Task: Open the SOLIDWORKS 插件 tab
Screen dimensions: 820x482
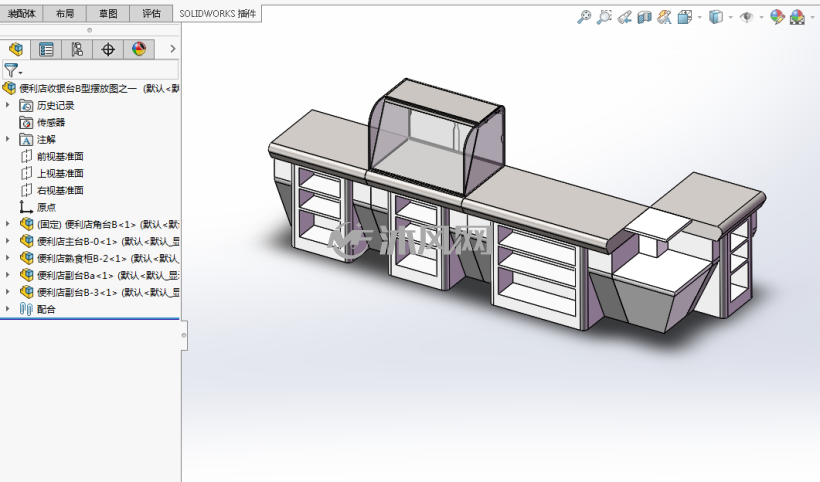Action: (x=218, y=14)
